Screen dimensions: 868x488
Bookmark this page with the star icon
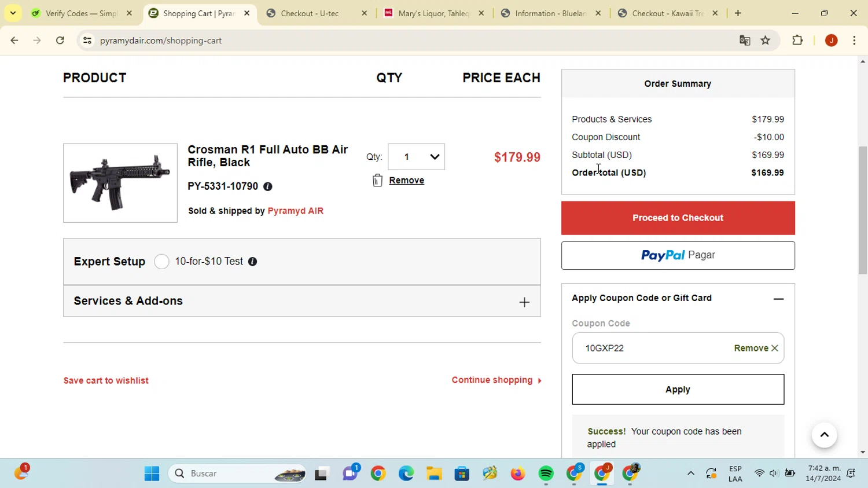pyautogui.click(x=766, y=41)
